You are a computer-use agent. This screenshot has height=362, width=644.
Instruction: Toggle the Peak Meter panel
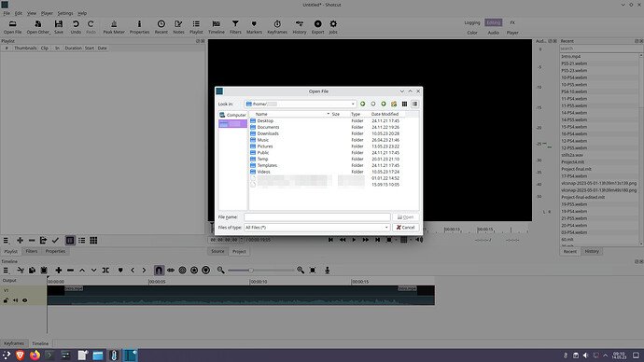[x=114, y=27]
